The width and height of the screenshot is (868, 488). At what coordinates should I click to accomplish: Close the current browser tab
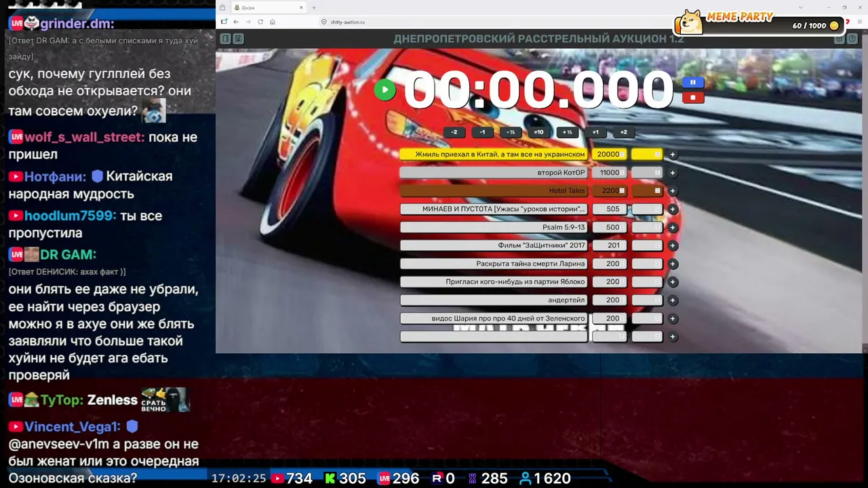click(302, 7)
